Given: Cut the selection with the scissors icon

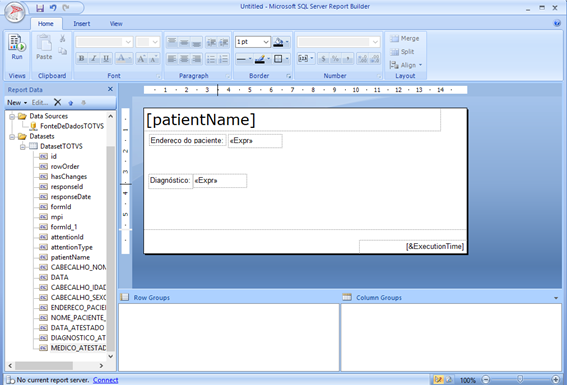Looking at the screenshot, I should (x=63, y=38).
